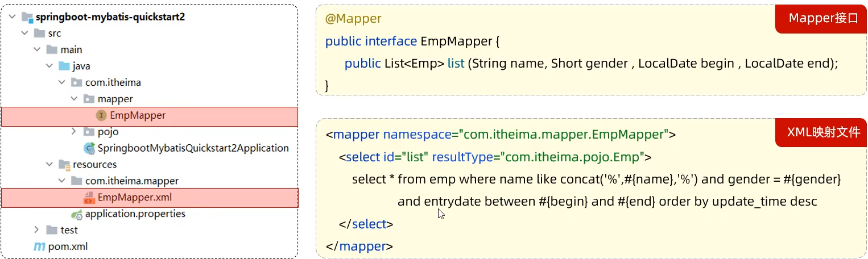Click the test folder icon
This screenshot has width=868, height=259.
pos(52,230)
